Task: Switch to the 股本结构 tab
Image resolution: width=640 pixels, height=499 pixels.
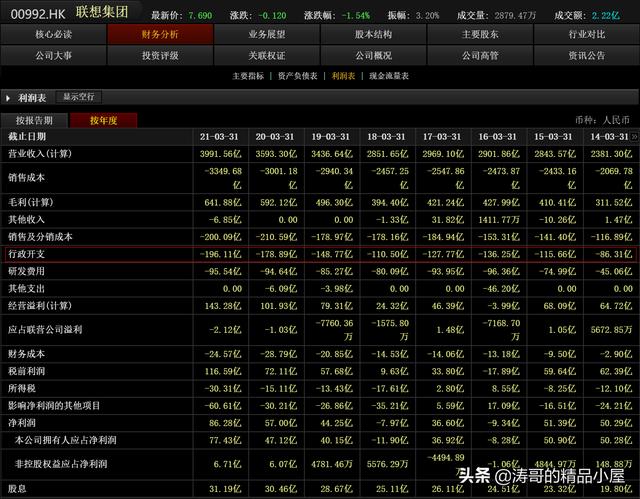Action: (x=373, y=34)
